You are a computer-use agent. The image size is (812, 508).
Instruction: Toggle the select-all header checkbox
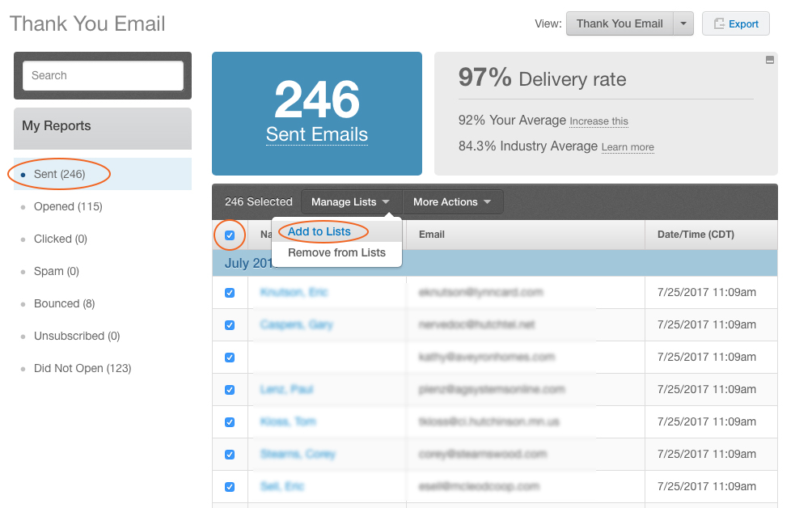click(x=230, y=235)
